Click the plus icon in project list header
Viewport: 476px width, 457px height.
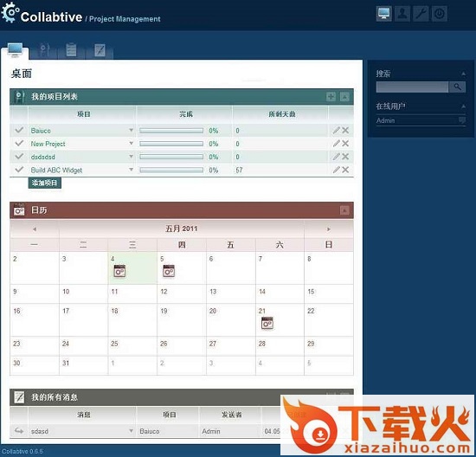[331, 97]
